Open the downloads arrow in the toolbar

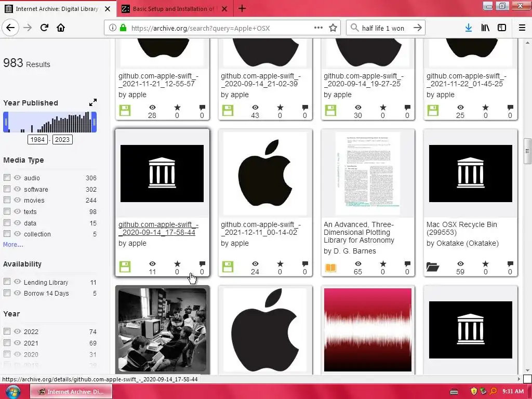[469, 28]
